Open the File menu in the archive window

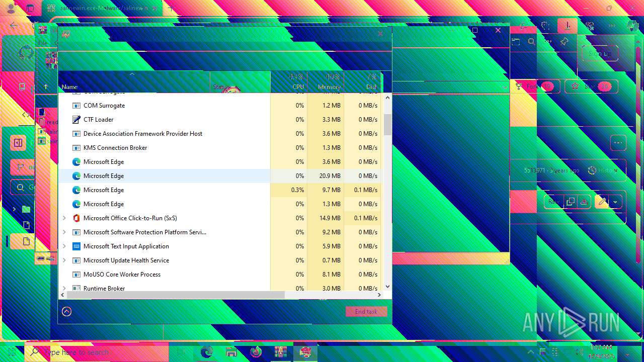click(x=43, y=43)
